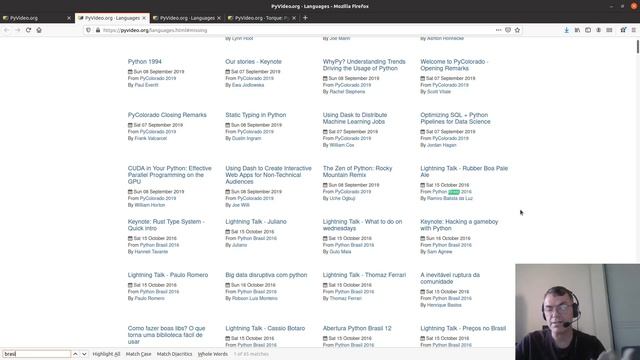Open Lightning Talk - What to do on wednesdays

[x=362, y=225]
